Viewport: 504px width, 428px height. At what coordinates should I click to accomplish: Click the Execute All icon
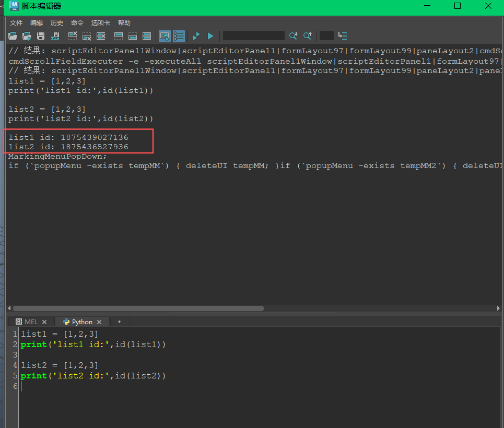196,36
